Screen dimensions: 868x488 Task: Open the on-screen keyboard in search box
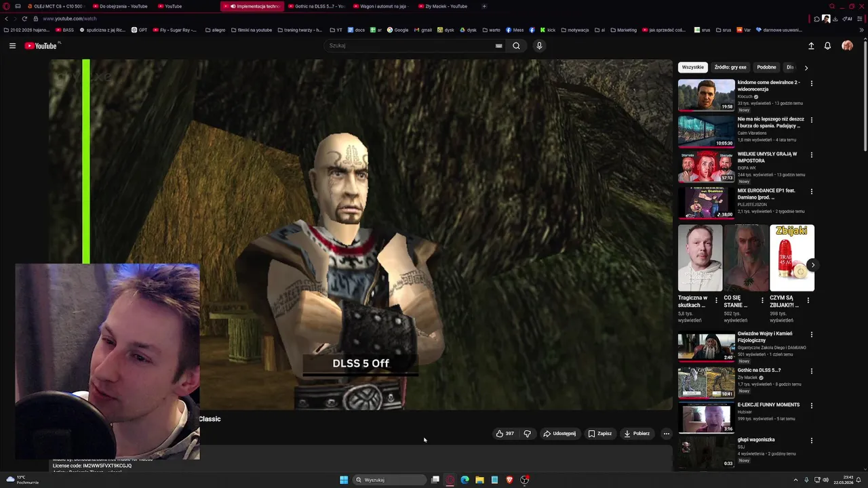(x=498, y=45)
